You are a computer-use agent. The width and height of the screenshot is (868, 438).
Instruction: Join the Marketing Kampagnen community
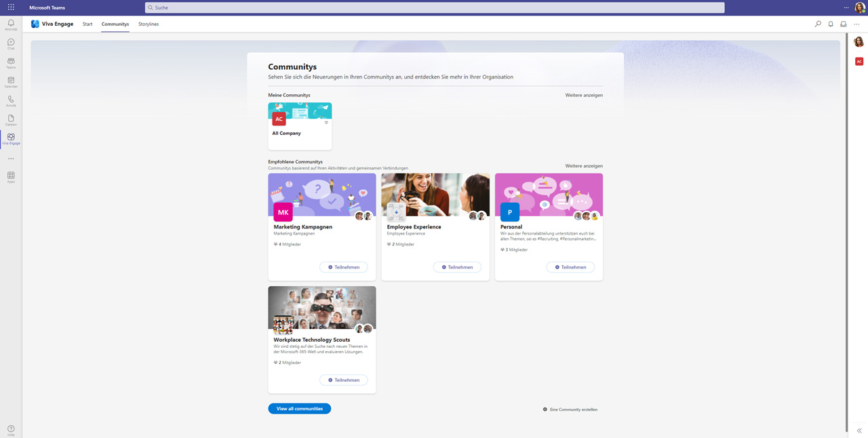pos(344,267)
